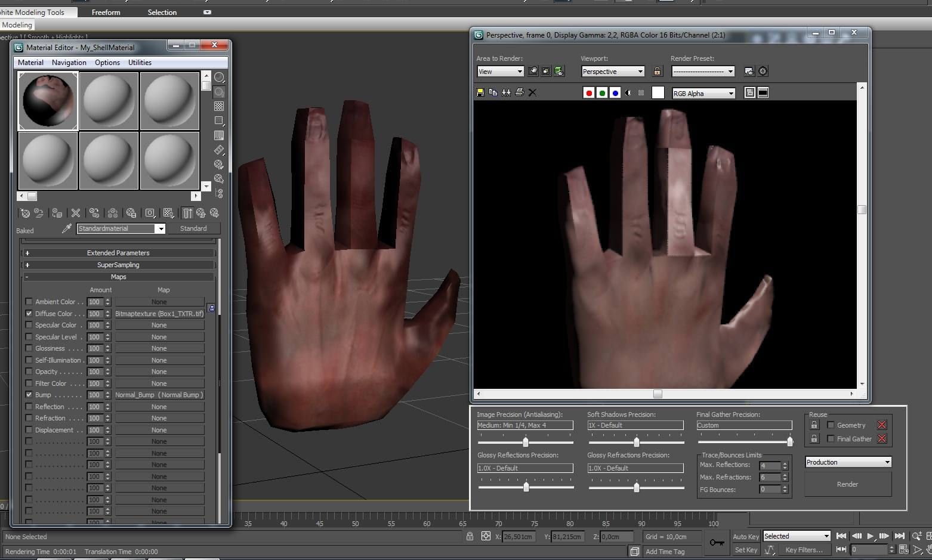Expand the Extended Parameters rollout
This screenshot has height=560, width=932.
tap(118, 253)
